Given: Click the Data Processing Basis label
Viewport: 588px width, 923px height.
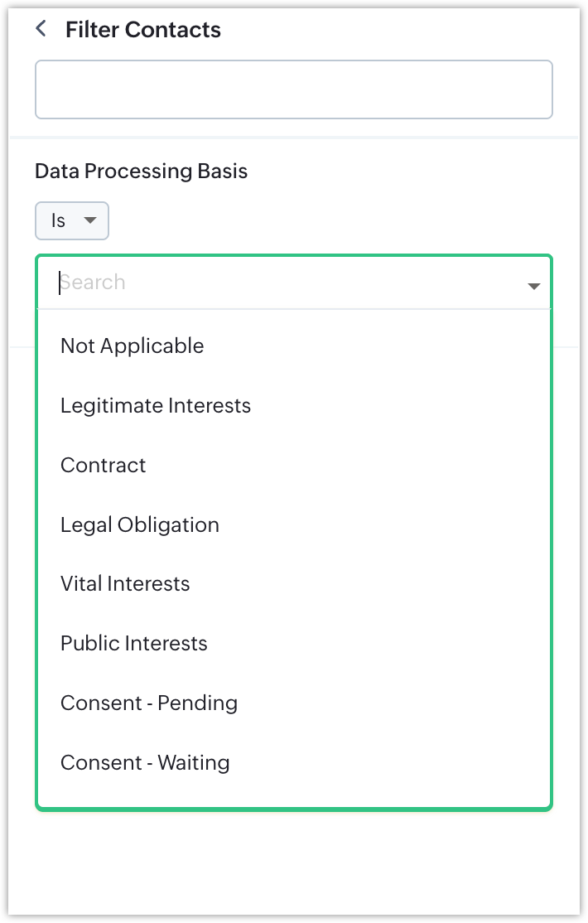Looking at the screenshot, I should pos(141,172).
